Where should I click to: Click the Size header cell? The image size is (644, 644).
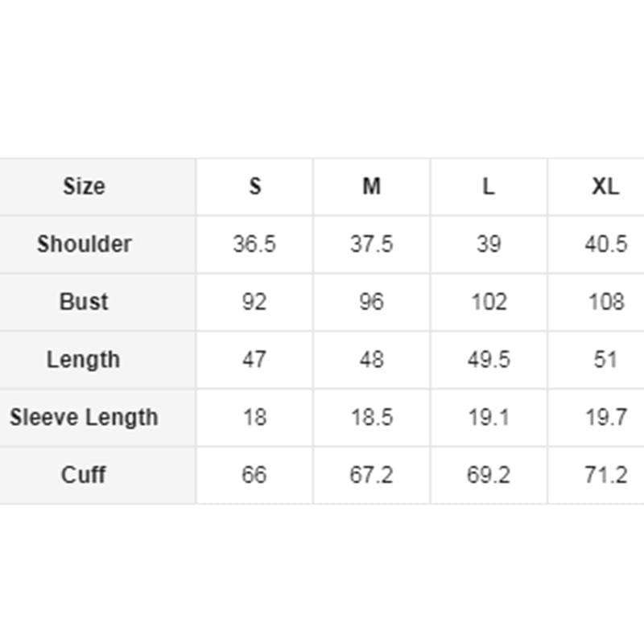[97, 187]
